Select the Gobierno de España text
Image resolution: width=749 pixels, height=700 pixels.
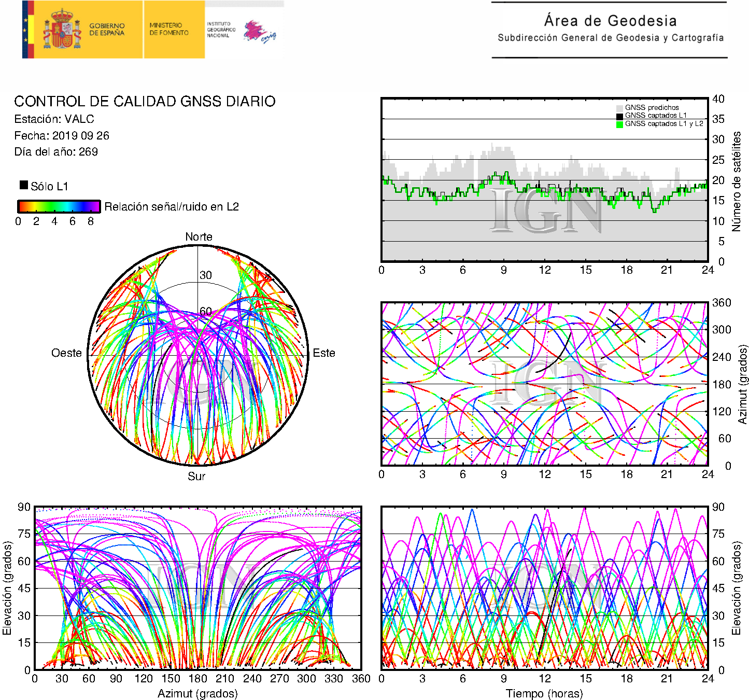click(107, 29)
